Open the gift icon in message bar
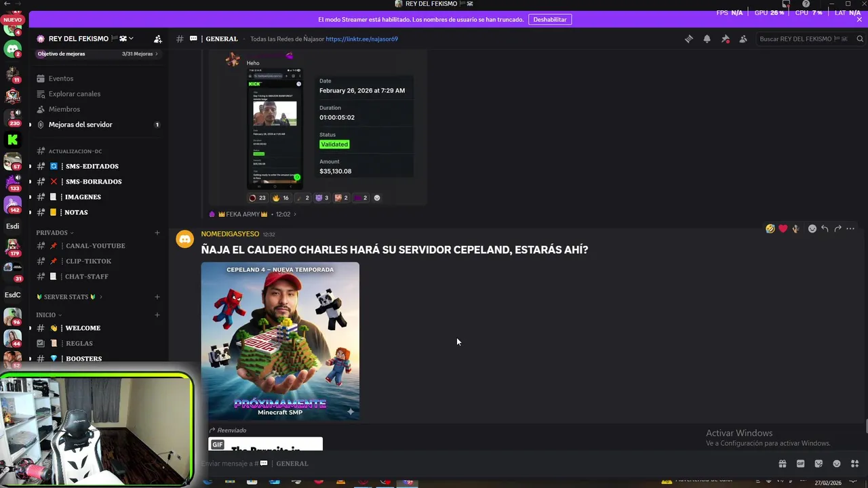 [782, 464]
